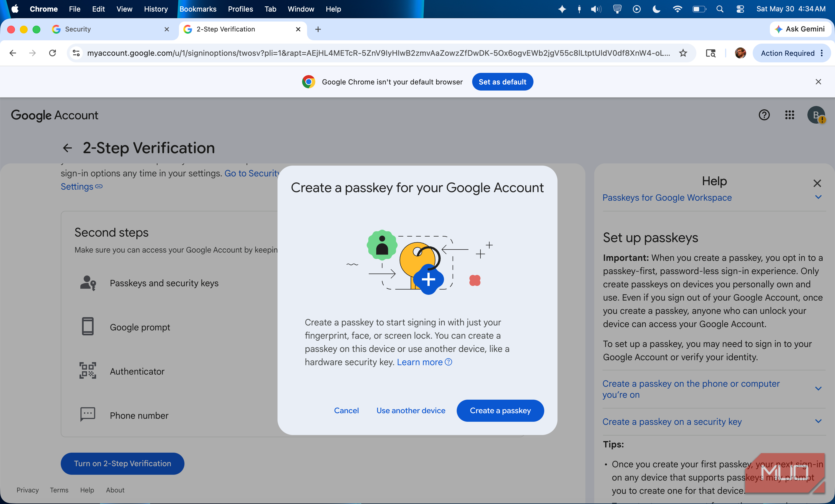The width and height of the screenshot is (835, 504).
Task: Open the Learn more link in dialog
Action: 419,362
